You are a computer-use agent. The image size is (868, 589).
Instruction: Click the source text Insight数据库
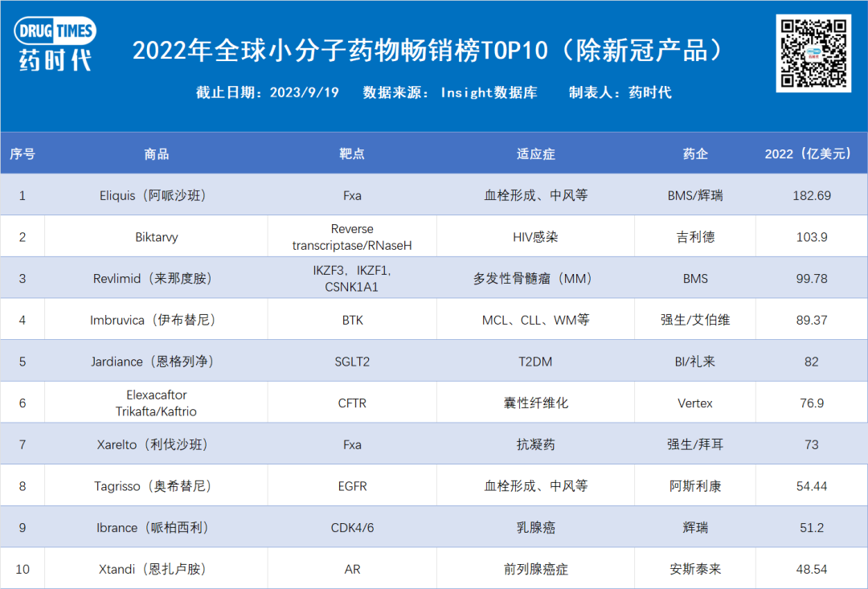pos(489,92)
